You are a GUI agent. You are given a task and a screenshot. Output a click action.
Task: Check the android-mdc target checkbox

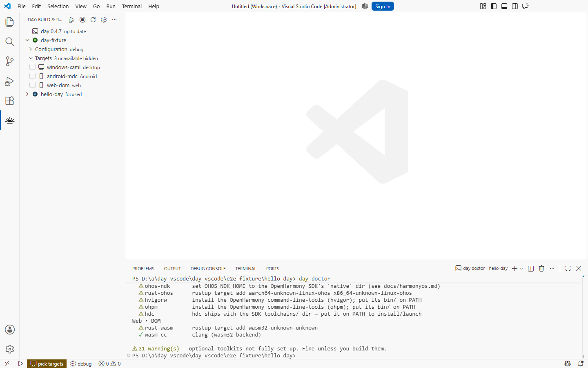tap(32, 76)
